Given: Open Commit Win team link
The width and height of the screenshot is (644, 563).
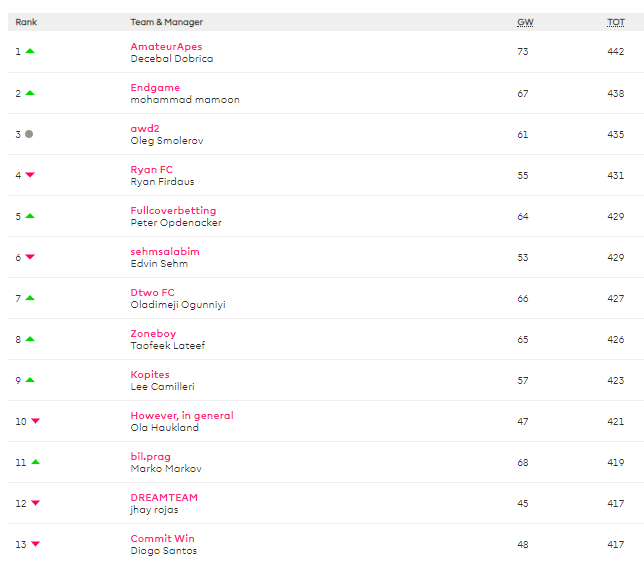Looking at the screenshot, I should 162,538.
